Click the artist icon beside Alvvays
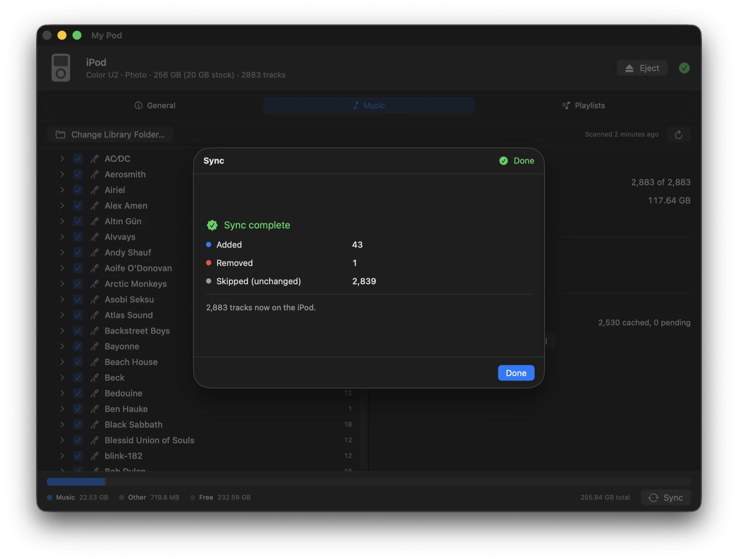This screenshot has height=560, width=738. [95, 237]
